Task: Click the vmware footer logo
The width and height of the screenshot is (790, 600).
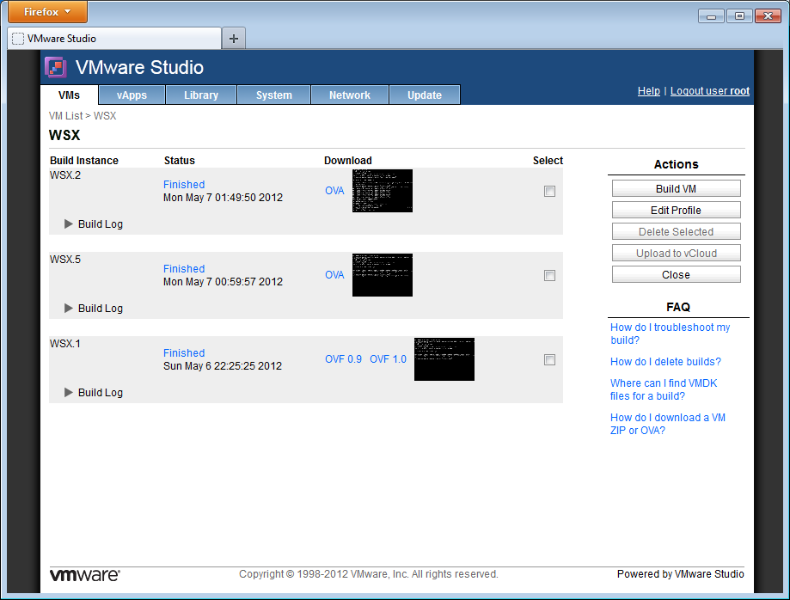Action: click(85, 575)
